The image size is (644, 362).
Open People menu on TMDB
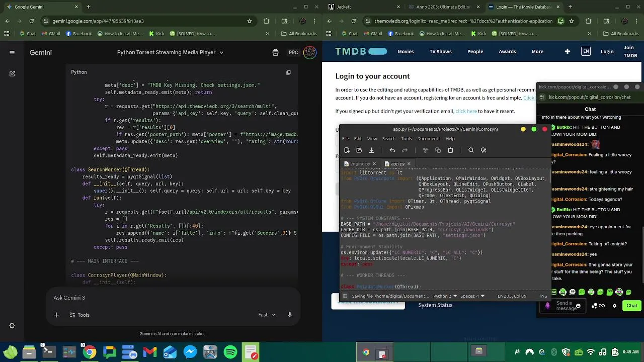click(475, 51)
